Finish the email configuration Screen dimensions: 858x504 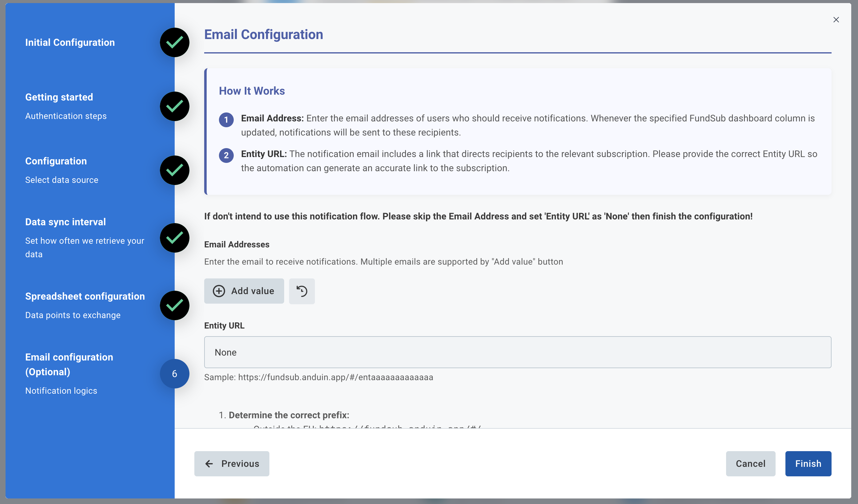(x=808, y=463)
